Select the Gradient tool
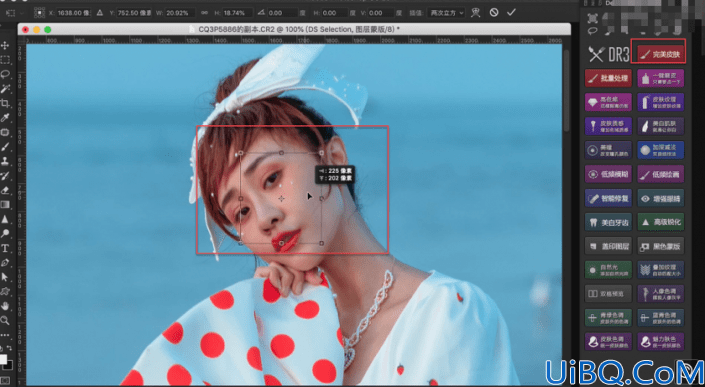 (x=5, y=205)
